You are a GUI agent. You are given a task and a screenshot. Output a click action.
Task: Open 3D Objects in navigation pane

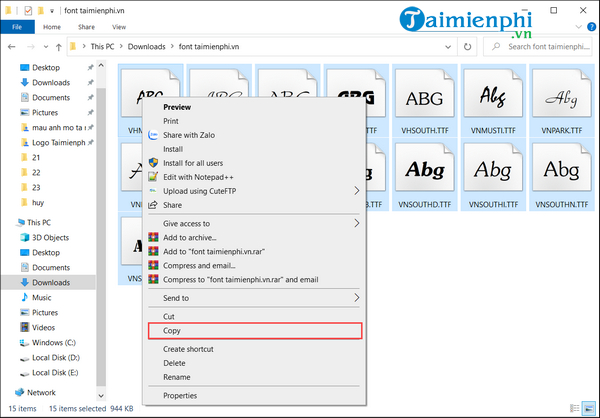pos(51,237)
